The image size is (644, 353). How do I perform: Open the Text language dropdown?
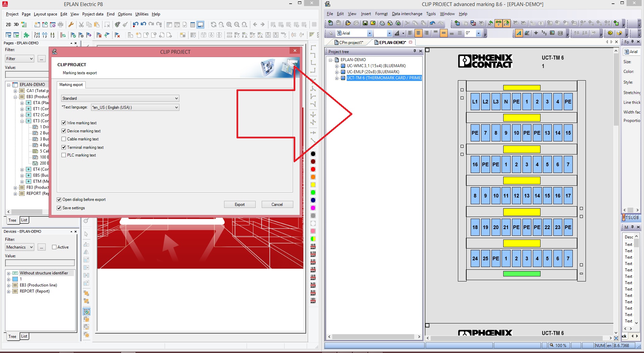point(135,107)
